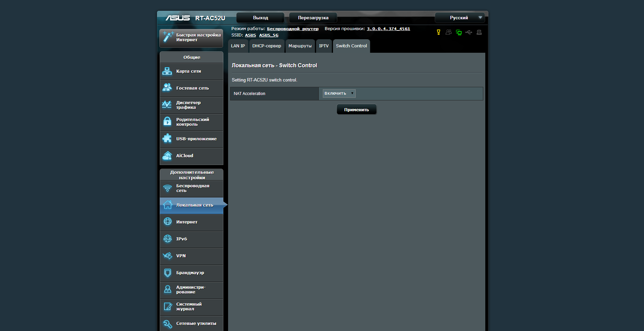Open the Карта сети network map icon

coord(167,71)
